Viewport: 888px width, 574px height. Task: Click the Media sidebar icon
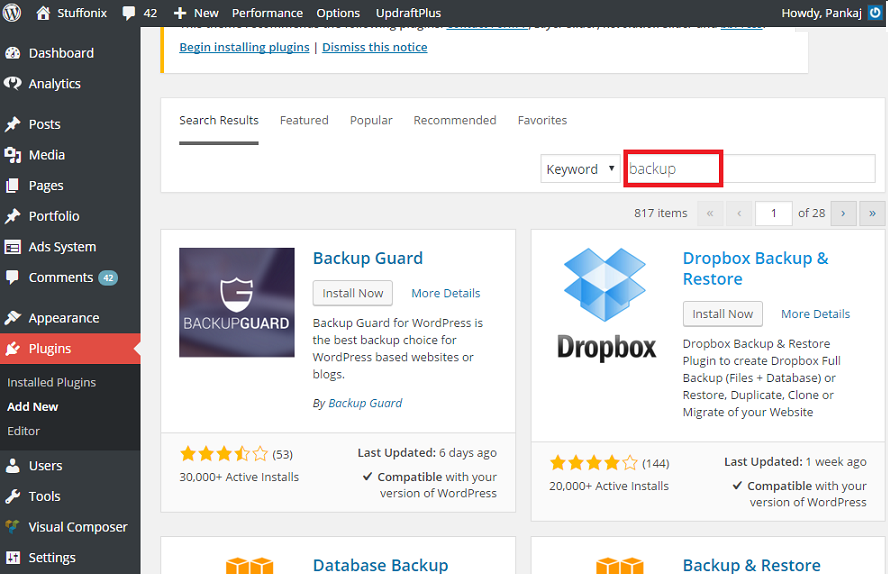(x=12, y=155)
